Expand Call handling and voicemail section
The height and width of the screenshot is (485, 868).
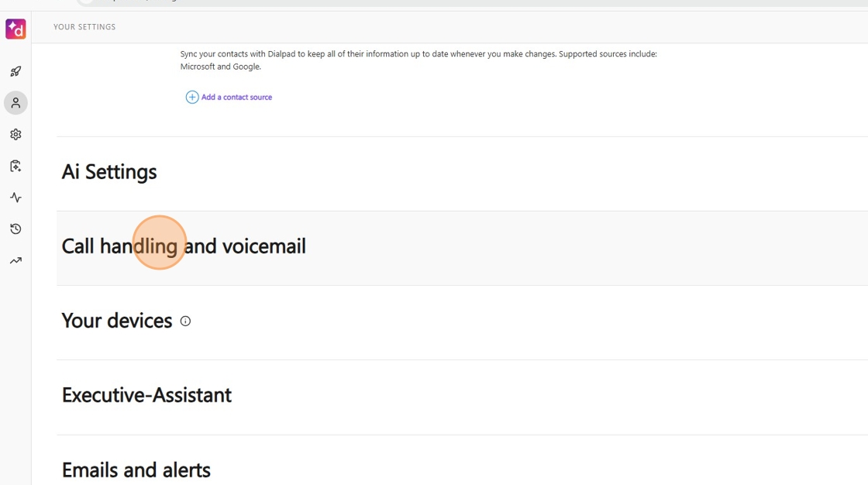click(x=184, y=246)
